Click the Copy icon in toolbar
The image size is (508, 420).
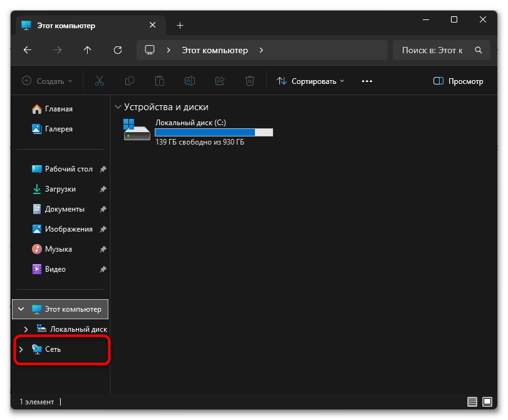tap(130, 81)
